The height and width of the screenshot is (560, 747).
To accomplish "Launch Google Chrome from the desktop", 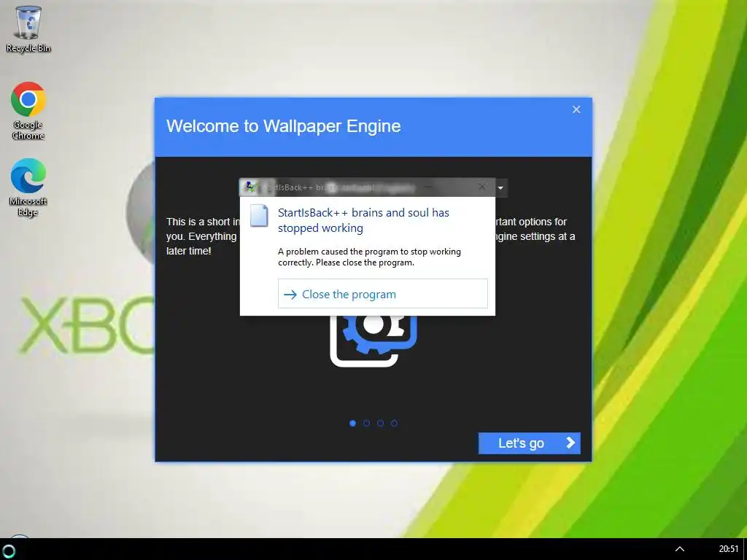I will (28, 111).
